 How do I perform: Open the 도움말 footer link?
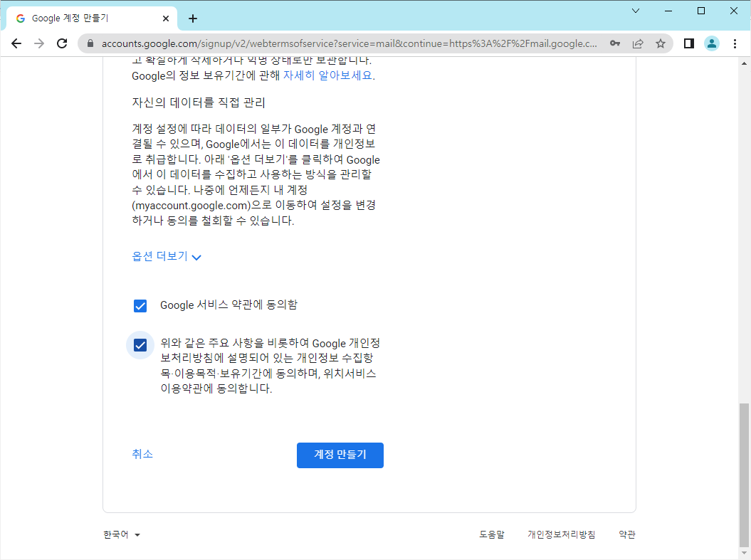pyautogui.click(x=492, y=534)
